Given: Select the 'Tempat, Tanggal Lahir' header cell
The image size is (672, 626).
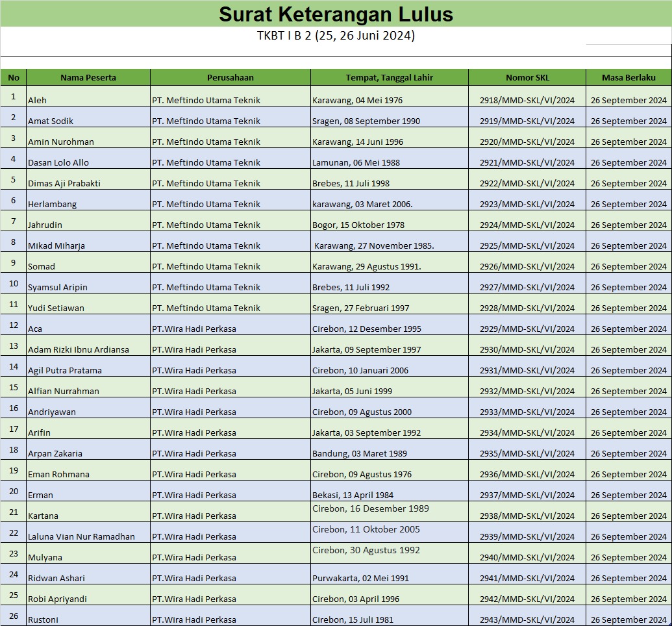Looking at the screenshot, I should click(389, 78).
